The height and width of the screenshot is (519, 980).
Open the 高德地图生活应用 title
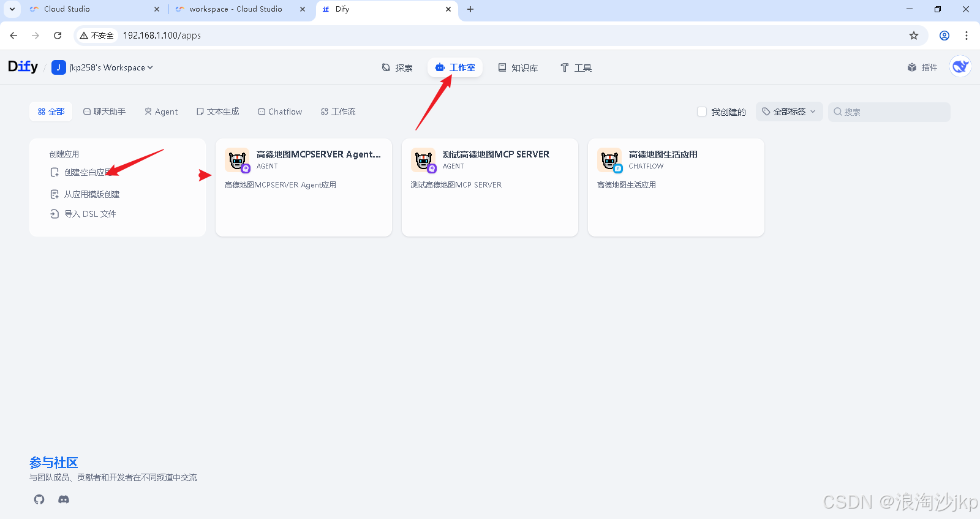click(663, 154)
